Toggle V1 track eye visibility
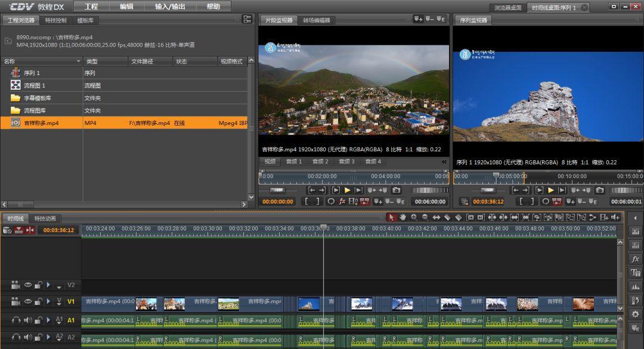This screenshot has height=349, width=644. [27, 301]
